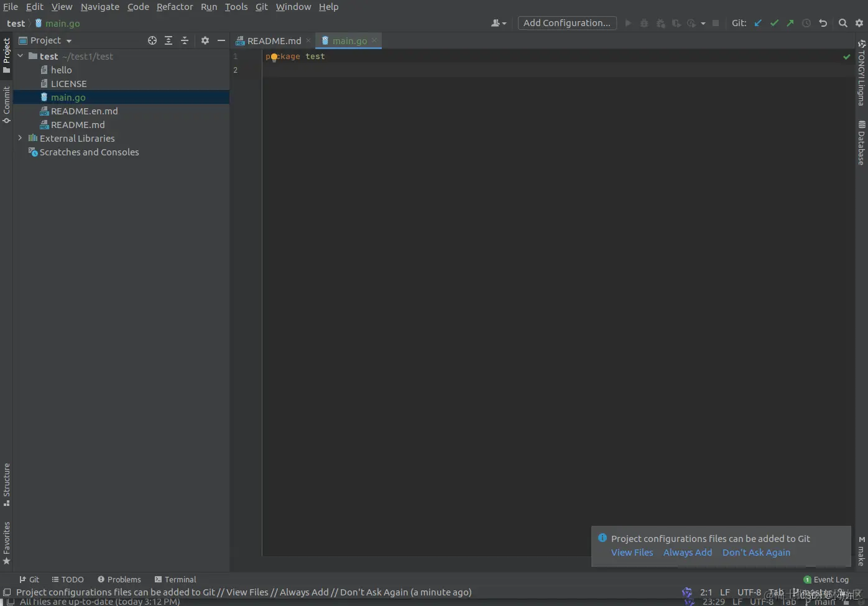Open the Tools menu
Screen dimensions: 868x606
click(x=236, y=7)
